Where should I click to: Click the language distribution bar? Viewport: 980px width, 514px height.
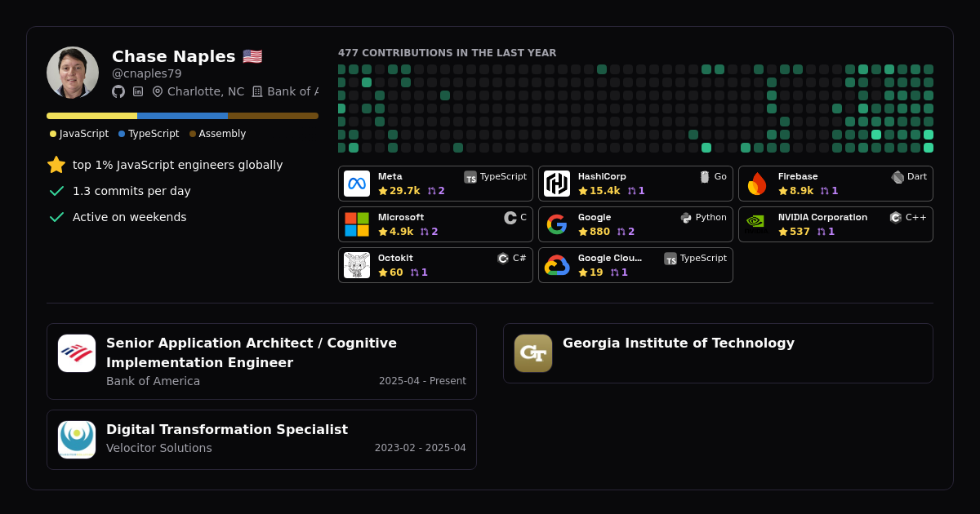183,115
